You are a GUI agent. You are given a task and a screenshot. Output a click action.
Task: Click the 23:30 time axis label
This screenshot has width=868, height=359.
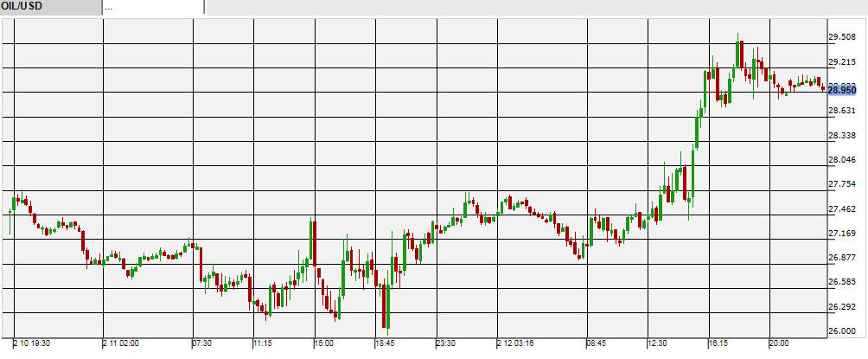[x=446, y=344]
